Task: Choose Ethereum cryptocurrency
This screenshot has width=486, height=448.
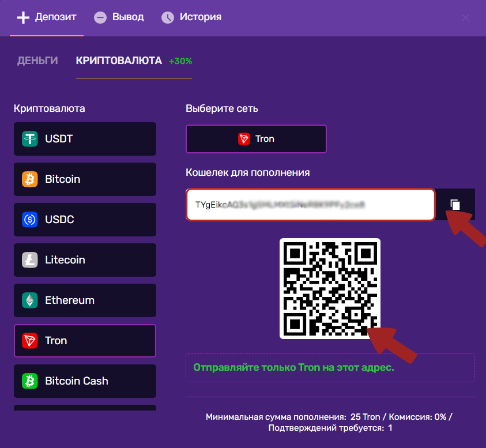Action: tap(85, 300)
